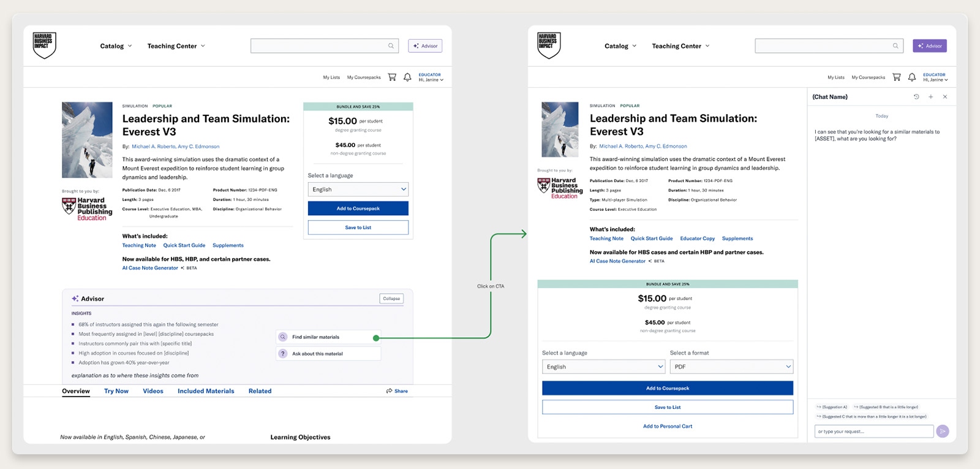Close the chat panel with the X icon
Viewport: 980px width, 469px height.
(x=945, y=97)
